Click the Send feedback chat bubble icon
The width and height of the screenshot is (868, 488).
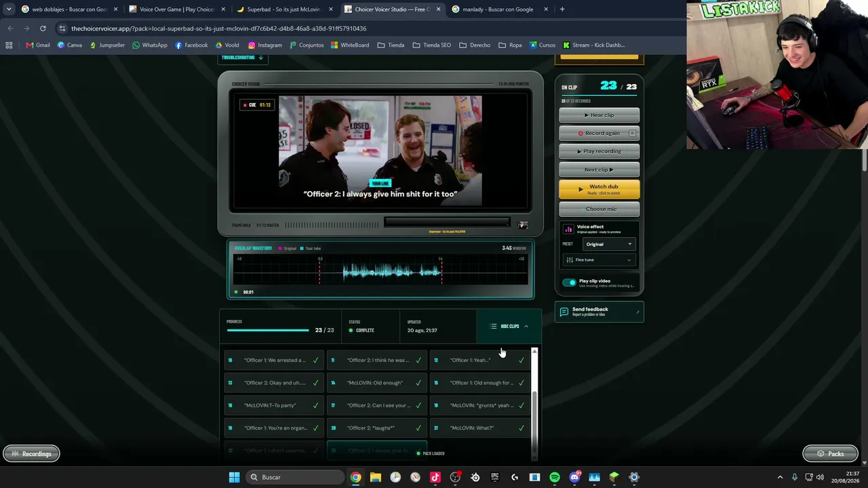pos(564,312)
